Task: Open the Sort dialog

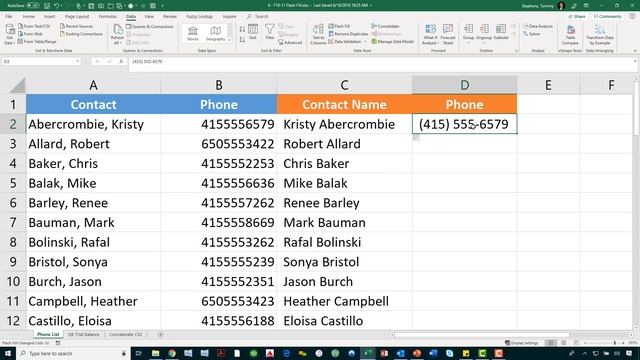Action: [253, 32]
